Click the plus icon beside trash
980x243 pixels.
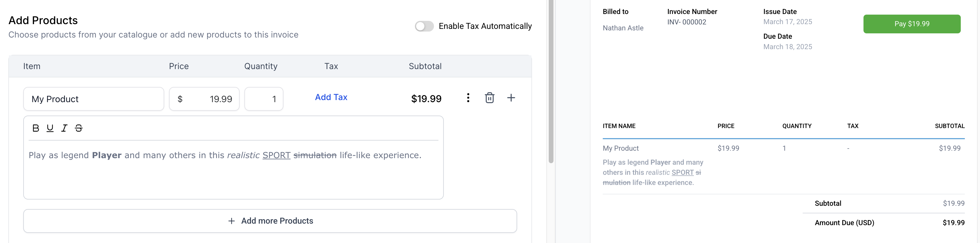(511, 98)
